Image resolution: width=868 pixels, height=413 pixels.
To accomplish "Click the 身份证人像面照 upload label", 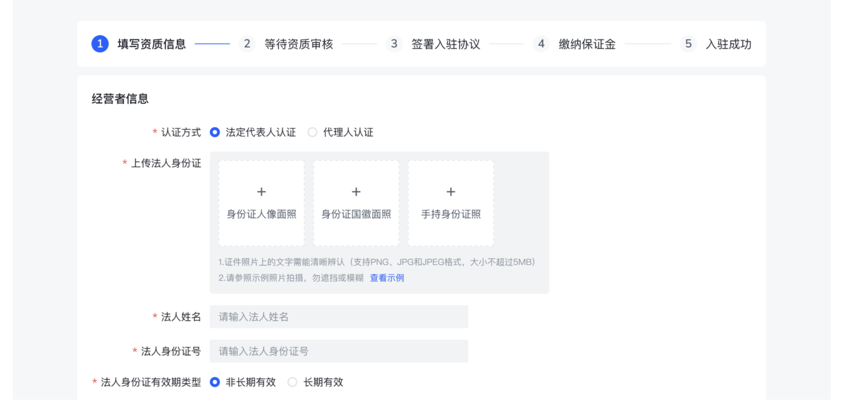I will click(x=261, y=214).
